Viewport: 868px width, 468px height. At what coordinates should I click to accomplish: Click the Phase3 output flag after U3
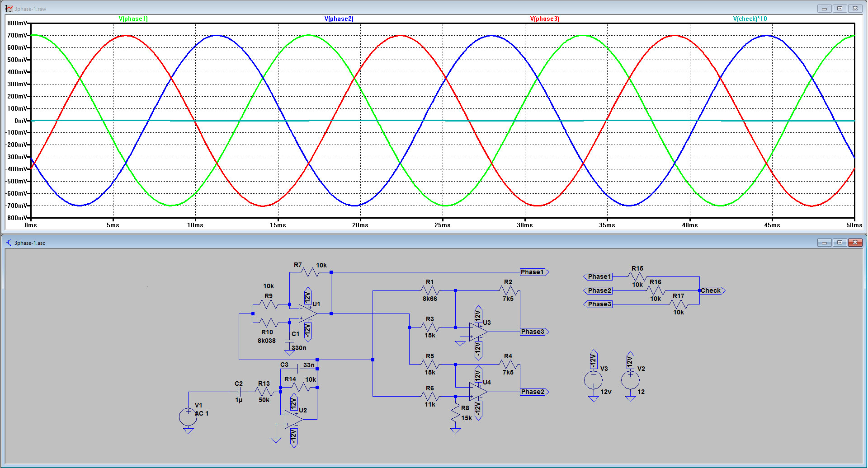click(x=534, y=332)
